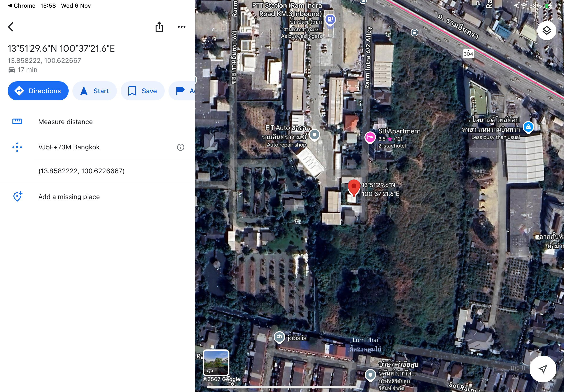This screenshot has height=392, width=564.
Task: Select the red dropped pin marker
Action: click(354, 188)
